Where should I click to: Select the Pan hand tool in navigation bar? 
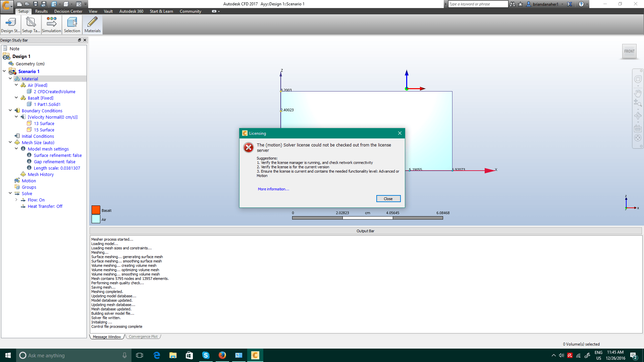(x=638, y=93)
